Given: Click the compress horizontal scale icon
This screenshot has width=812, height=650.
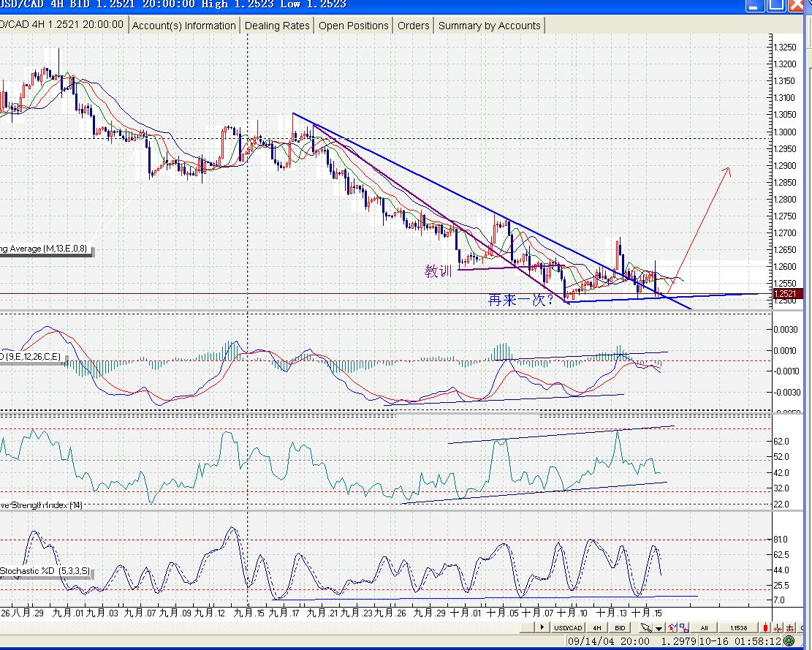Looking at the screenshot, I should 778,628.
